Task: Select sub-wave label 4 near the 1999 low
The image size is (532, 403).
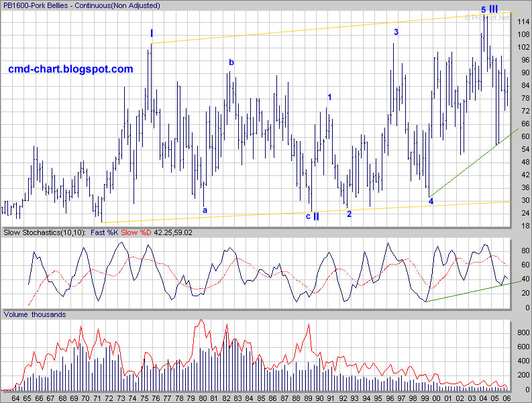Action: click(431, 201)
